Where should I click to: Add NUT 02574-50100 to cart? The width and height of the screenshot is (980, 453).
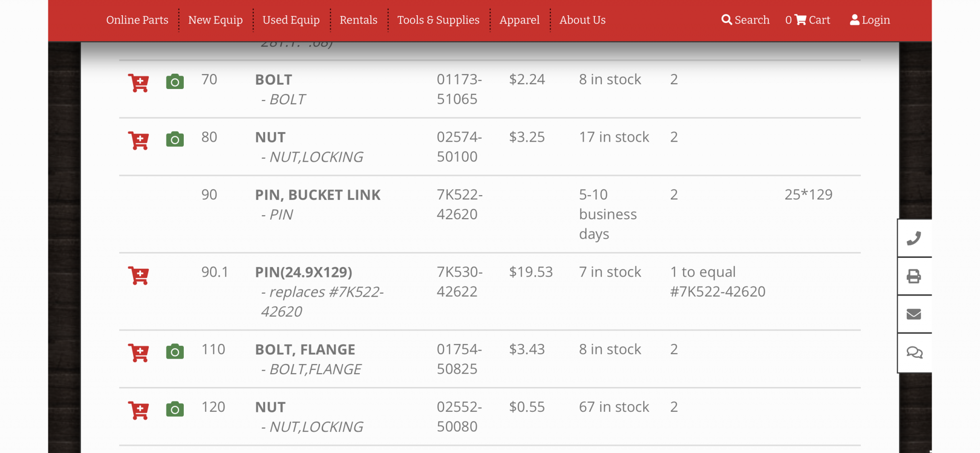(139, 141)
